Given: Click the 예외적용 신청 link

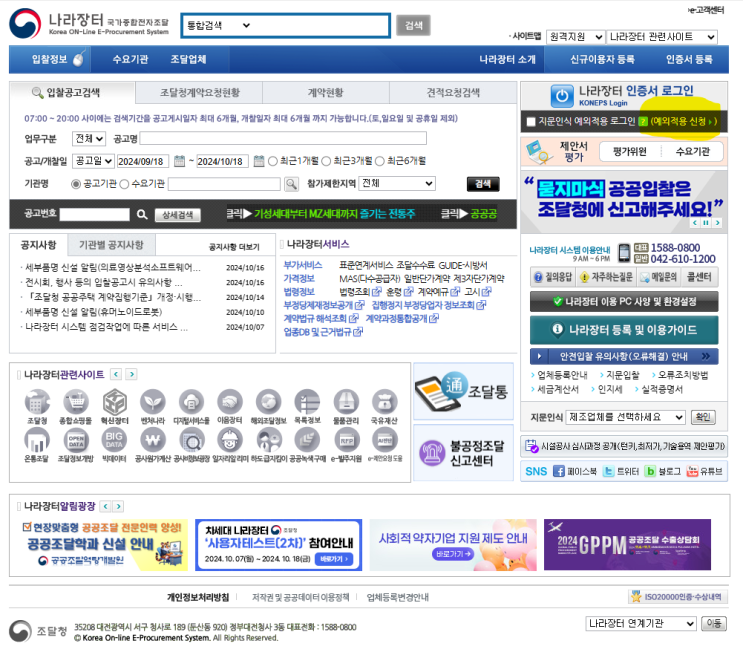Looking at the screenshot, I should 683,121.
